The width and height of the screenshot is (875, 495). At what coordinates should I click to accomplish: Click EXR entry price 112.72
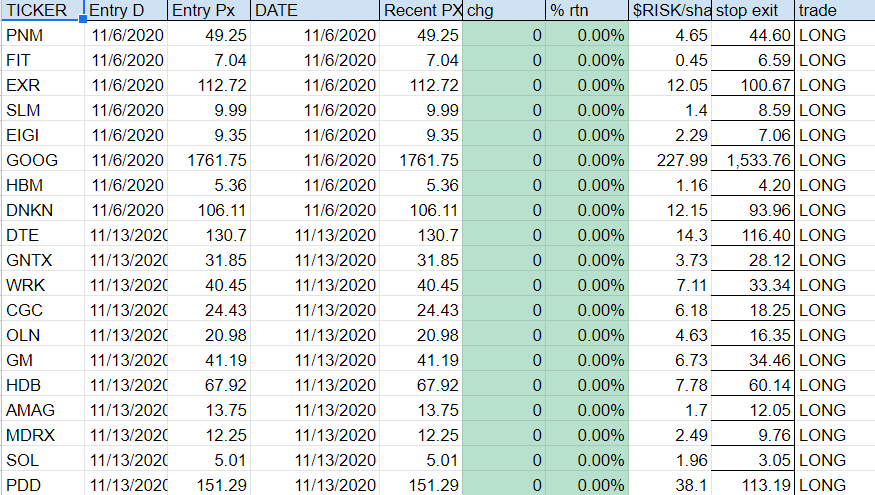click(209, 85)
